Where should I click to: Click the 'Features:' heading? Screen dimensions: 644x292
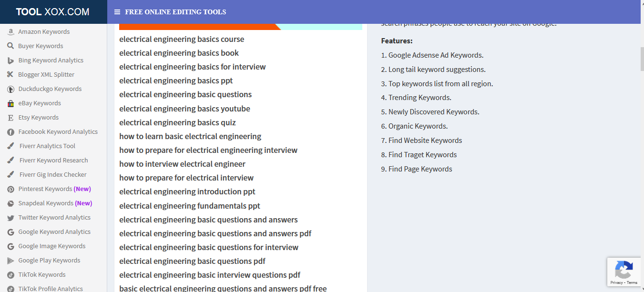[x=397, y=41]
